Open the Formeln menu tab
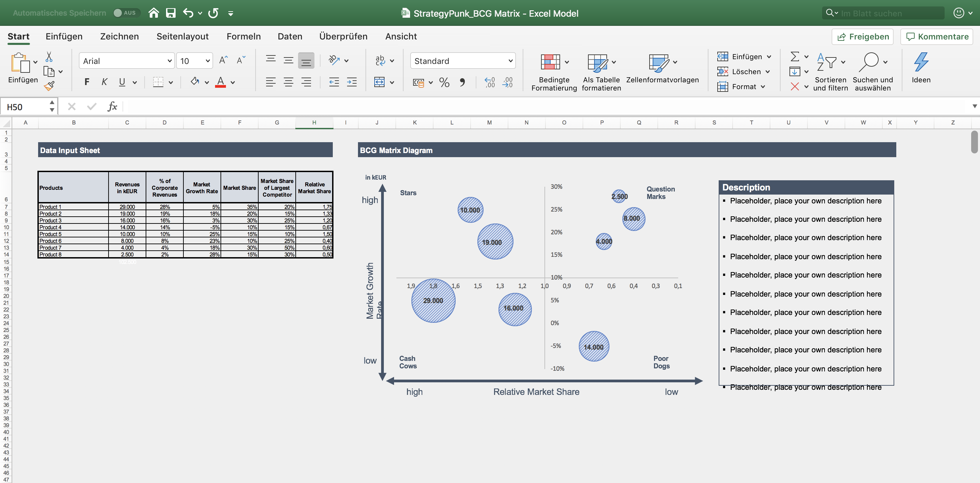 243,36
